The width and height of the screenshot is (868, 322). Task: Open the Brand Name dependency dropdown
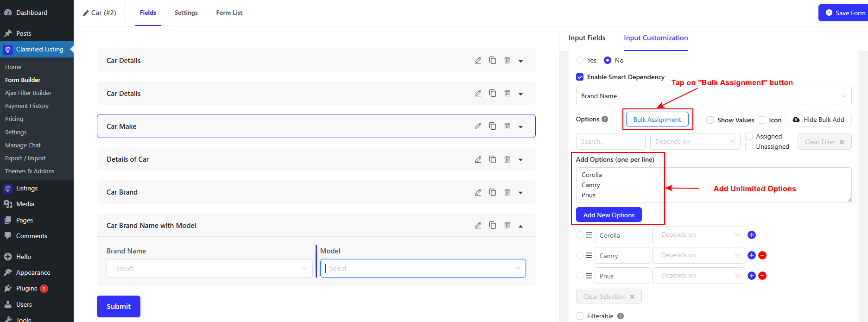pyautogui.click(x=714, y=96)
